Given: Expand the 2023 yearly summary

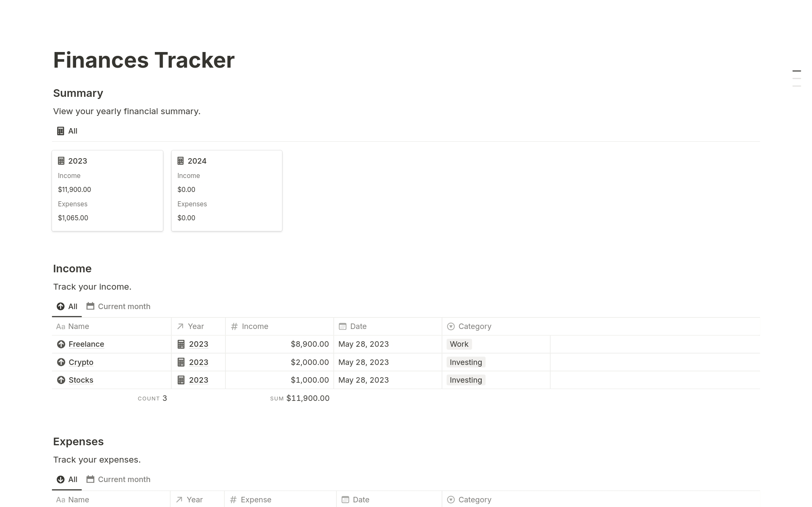Looking at the screenshot, I should [78, 161].
